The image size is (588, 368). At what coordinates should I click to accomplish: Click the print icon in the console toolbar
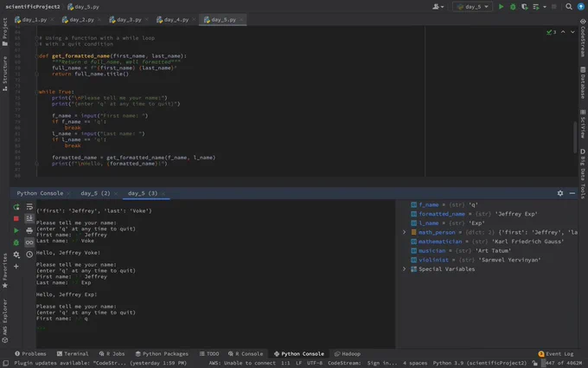[x=29, y=230]
